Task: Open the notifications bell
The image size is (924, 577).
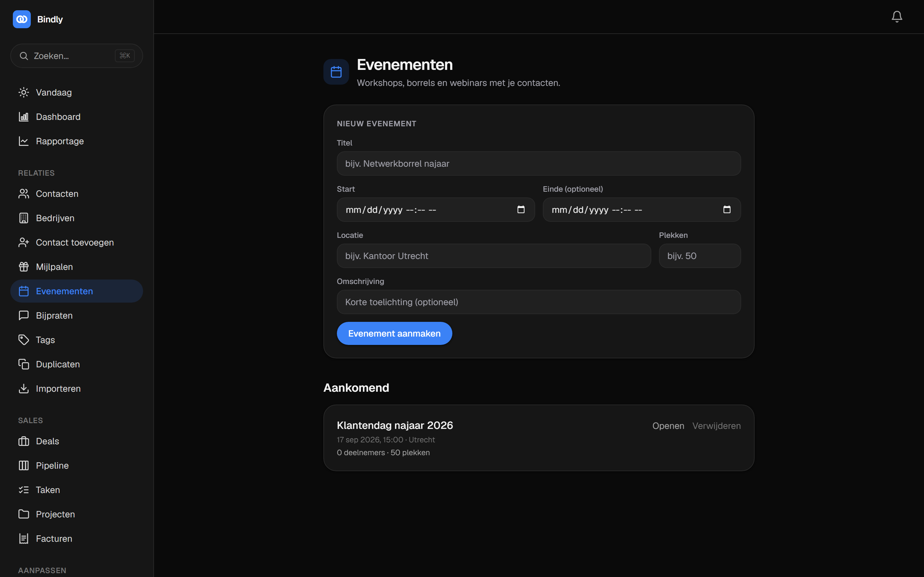Action: (x=896, y=16)
